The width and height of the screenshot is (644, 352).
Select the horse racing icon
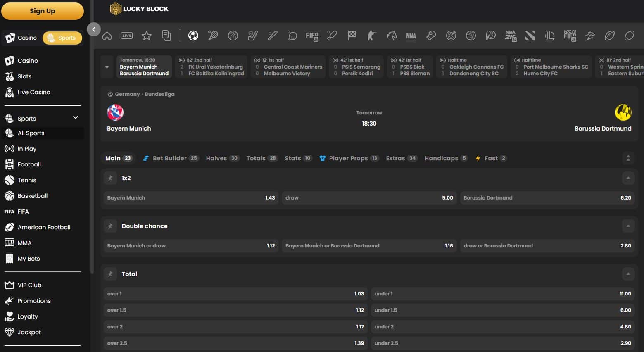[392, 36]
